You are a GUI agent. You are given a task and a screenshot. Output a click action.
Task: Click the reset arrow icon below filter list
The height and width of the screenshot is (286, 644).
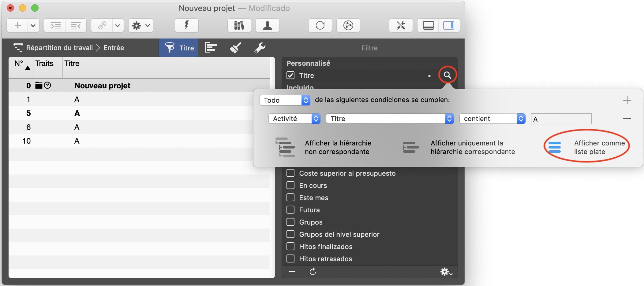(313, 271)
